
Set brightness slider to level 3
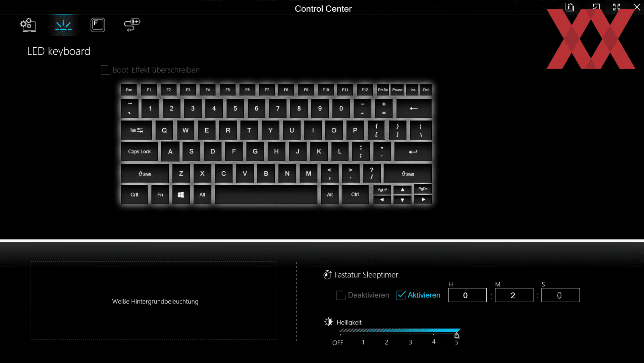410,331
